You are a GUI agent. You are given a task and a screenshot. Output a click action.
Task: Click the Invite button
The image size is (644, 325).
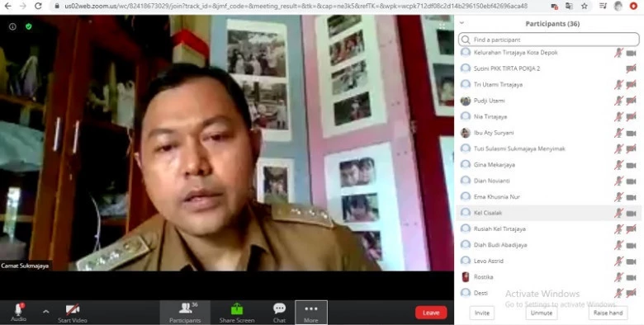[x=482, y=313]
